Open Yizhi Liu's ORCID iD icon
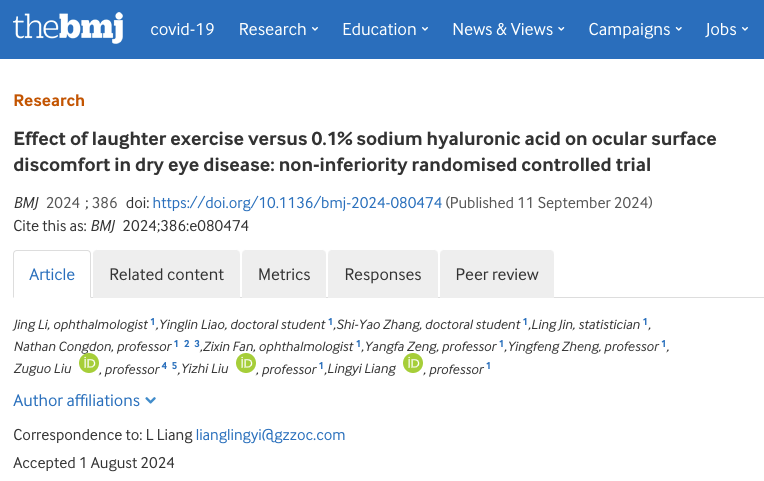764x481 pixels. tap(246, 364)
